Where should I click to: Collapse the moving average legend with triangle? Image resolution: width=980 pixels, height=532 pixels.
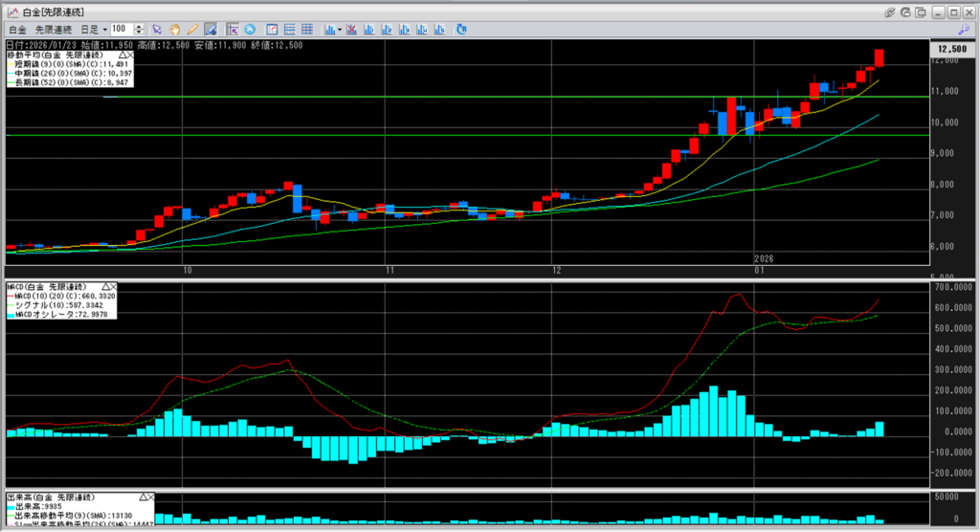[121, 55]
